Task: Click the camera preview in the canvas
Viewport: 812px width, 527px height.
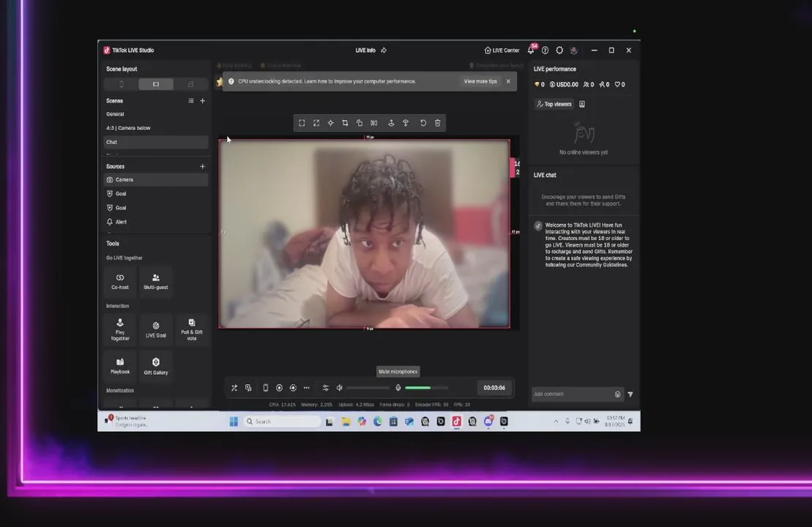Action: [365, 233]
